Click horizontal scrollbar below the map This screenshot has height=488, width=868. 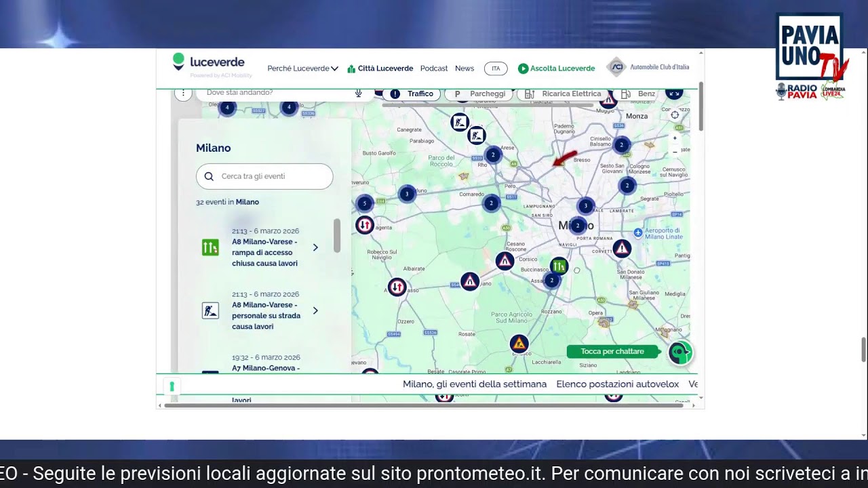click(423, 405)
